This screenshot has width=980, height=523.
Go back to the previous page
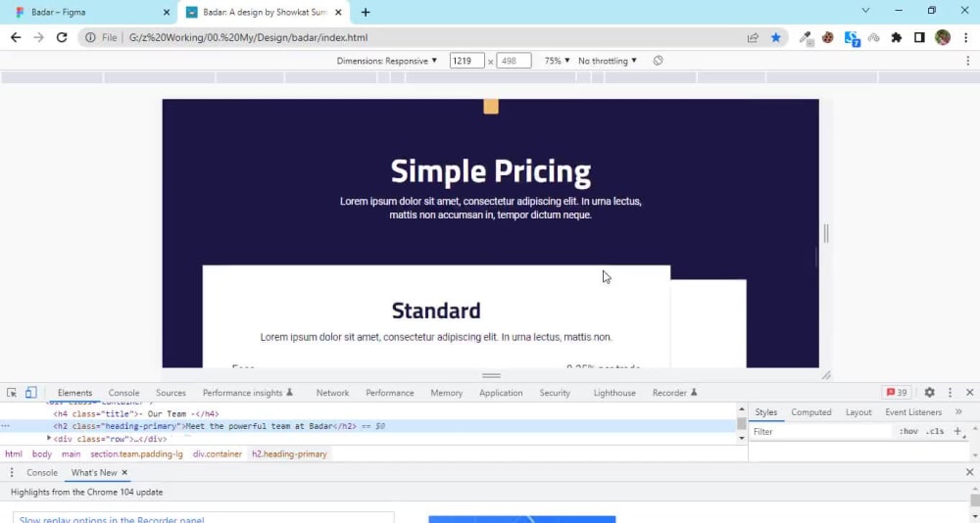coord(16,37)
